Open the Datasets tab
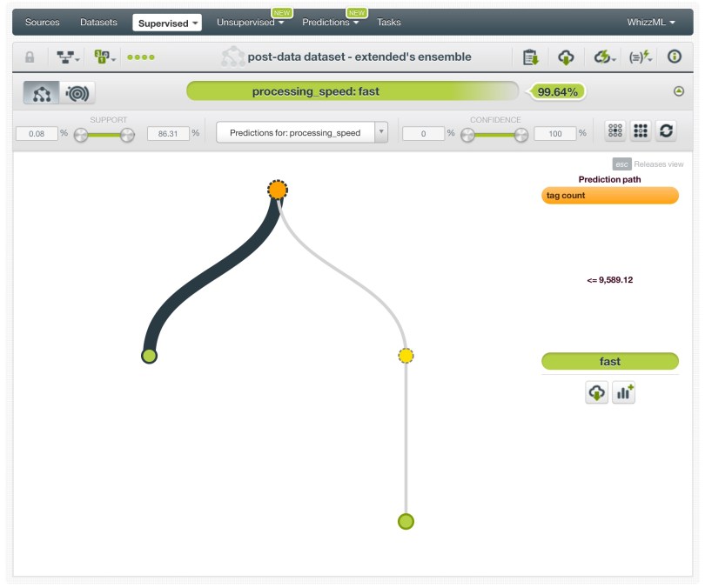Image resolution: width=705 pixels, height=588 pixels. click(x=98, y=23)
